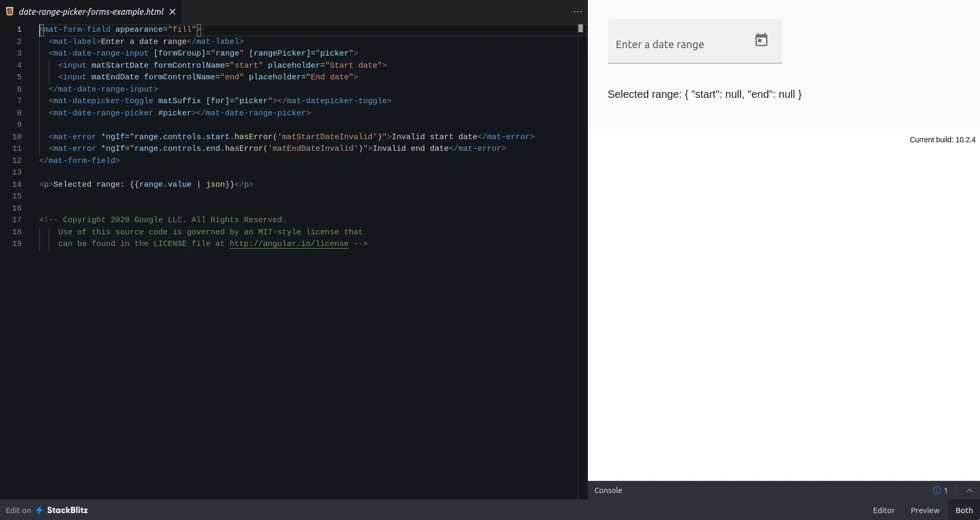Switch preview mode to Editor
The height and width of the screenshot is (520, 980).
pos(884,510)
